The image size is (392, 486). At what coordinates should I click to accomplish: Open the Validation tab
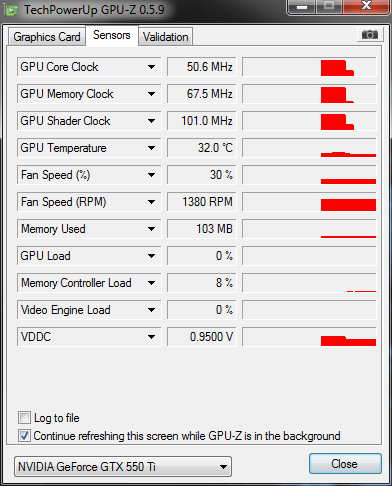tap(166, 37)
